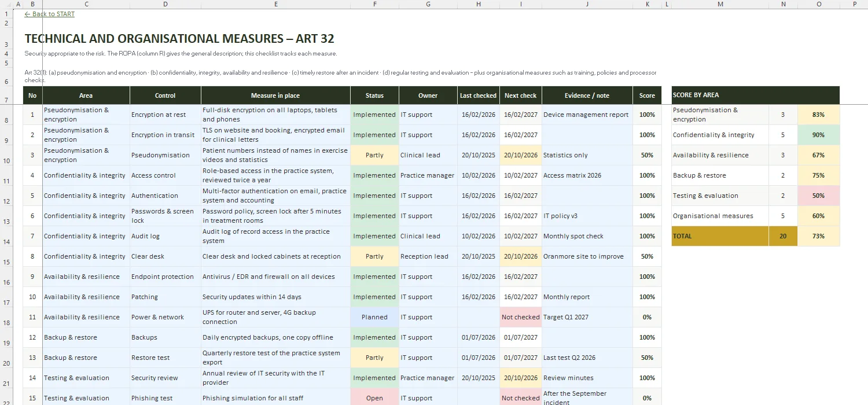Select column E header
Image resolution: width=868 pixels, height=405 pixels.
275,4
